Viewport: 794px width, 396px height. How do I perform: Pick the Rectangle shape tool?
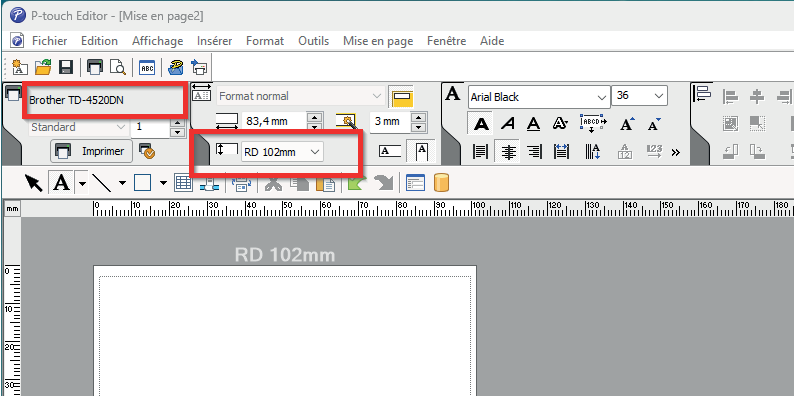pyautogui.click(x=142, y=183)
